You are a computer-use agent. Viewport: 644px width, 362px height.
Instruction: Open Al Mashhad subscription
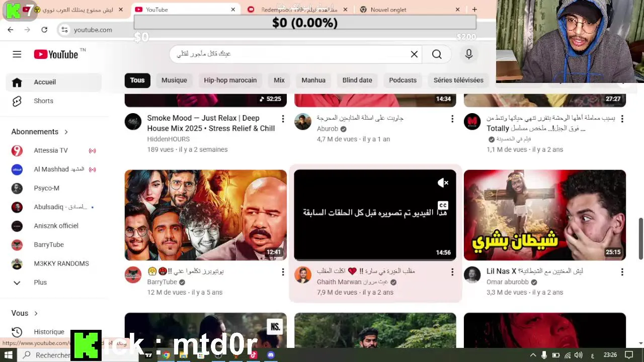click(x=54, y=169)
